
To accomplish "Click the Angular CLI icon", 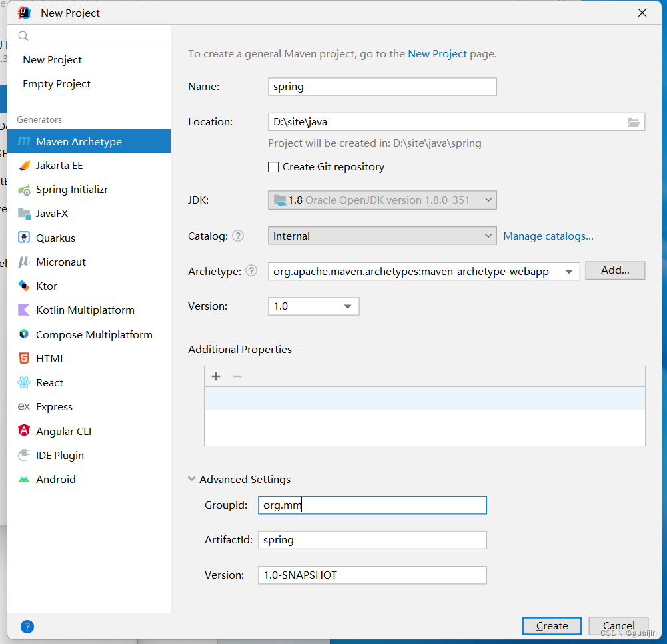I will coord(24,430).
